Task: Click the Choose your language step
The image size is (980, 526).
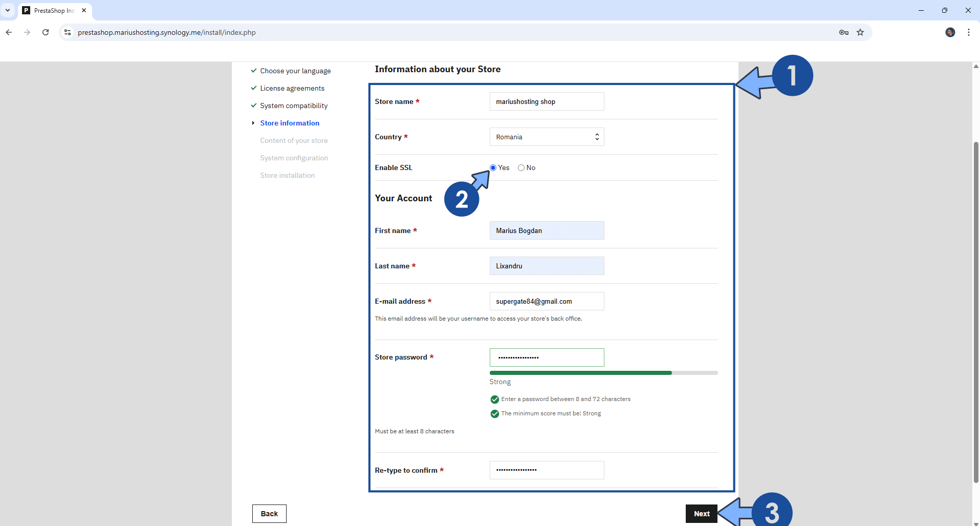Action: 295,71
